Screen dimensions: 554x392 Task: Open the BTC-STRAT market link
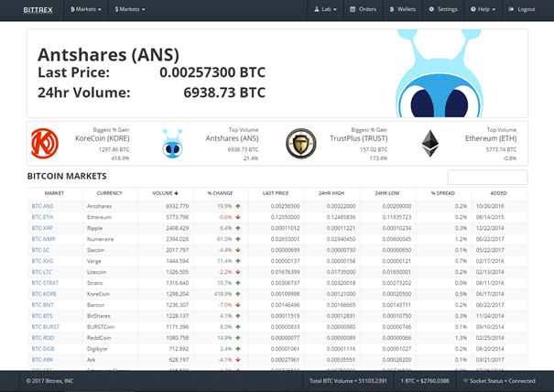click(45, 283)
